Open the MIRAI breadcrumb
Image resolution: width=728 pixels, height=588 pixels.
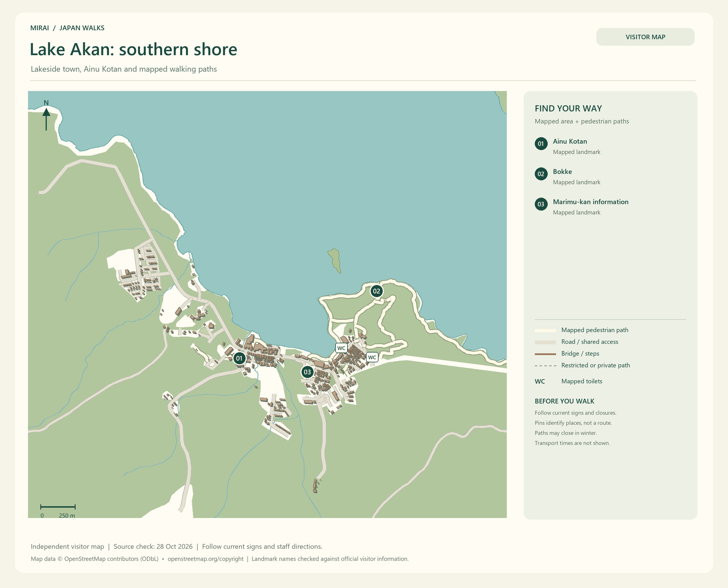[39, 28]
